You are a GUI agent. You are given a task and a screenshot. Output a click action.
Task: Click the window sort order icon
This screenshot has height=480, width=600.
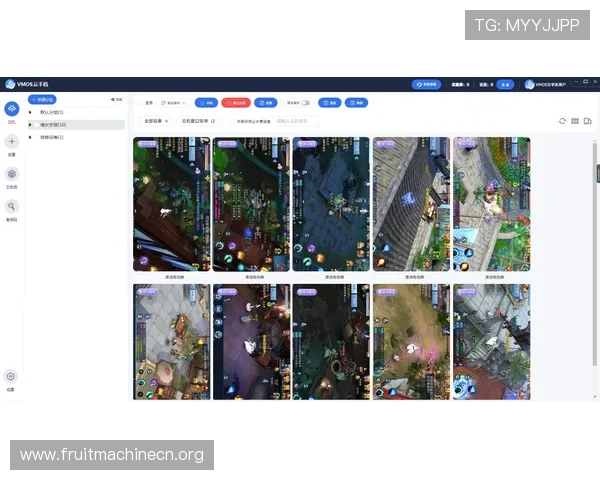pyautogui.click(x=213, y=121)
